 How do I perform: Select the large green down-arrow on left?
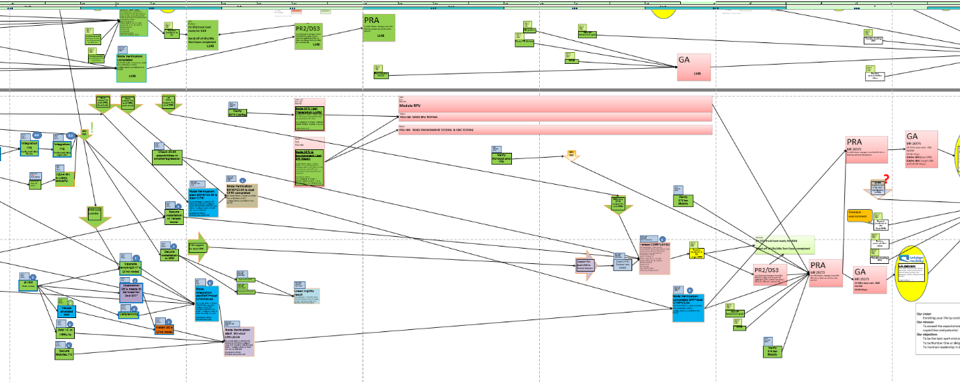pos(95,217)
